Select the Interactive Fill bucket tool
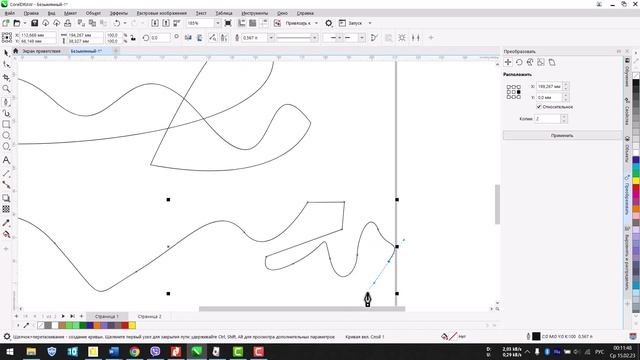Screen dimensions: 640x360 coord(6,234)
